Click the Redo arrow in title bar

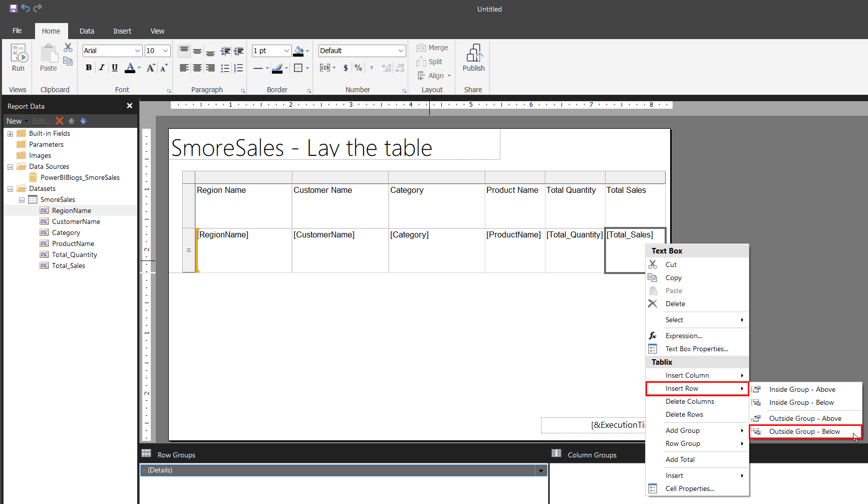tap(38, 8)
